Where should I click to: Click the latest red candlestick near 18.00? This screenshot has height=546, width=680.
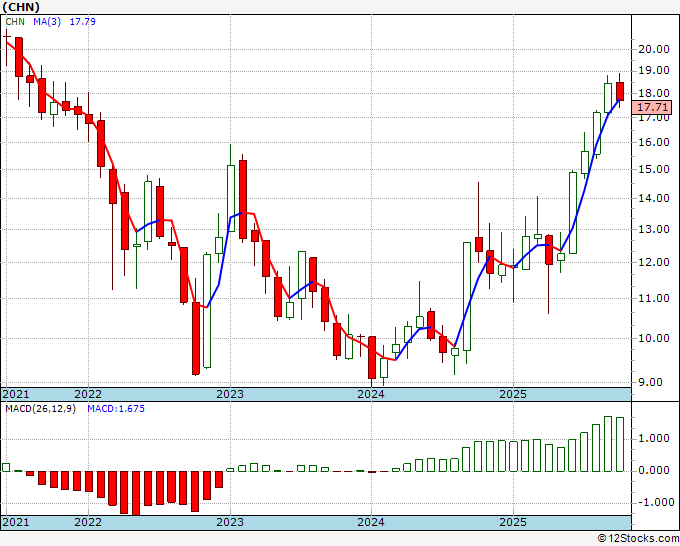tap(620, 91)
